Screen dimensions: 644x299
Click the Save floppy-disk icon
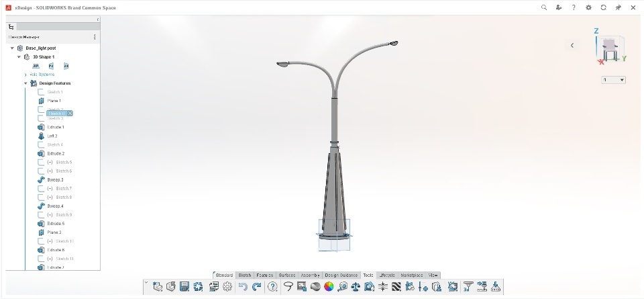tap(184, 287)
